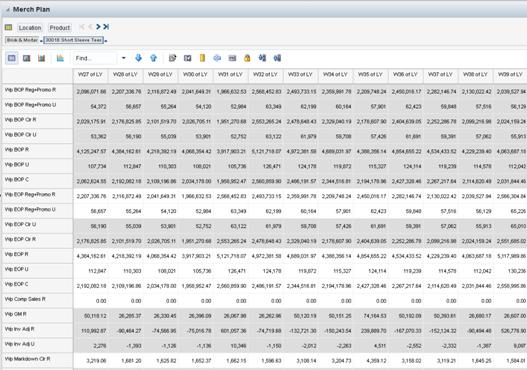Open the Short Sleeve Tees product selector
This screenshot has width=527, height=370.
pos(74,40)
